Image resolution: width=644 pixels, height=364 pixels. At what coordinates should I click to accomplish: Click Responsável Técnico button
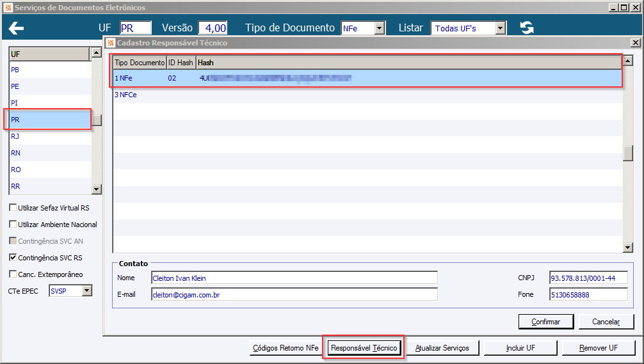[x=364, y=348]
